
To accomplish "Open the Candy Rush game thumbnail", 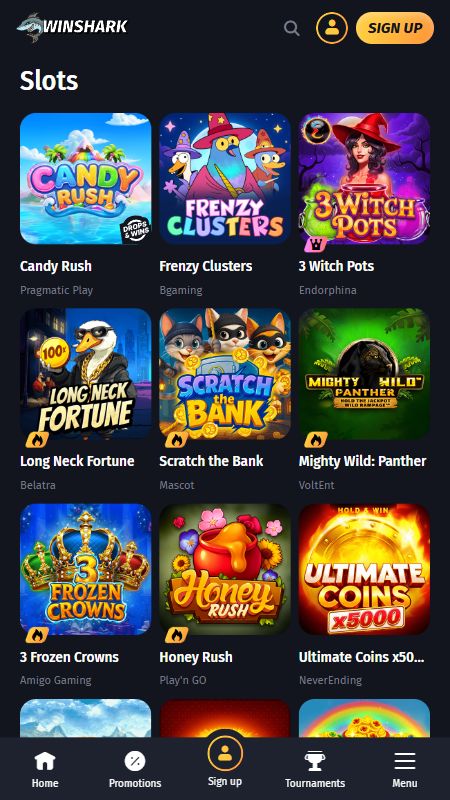I will click(86, 179).
